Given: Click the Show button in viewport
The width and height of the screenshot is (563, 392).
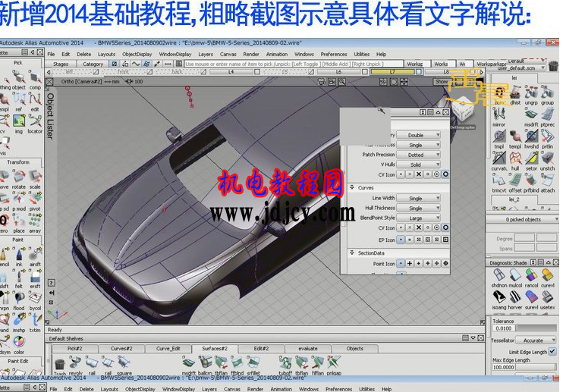Looking at the screenshot, I should (x=442, y=81).
